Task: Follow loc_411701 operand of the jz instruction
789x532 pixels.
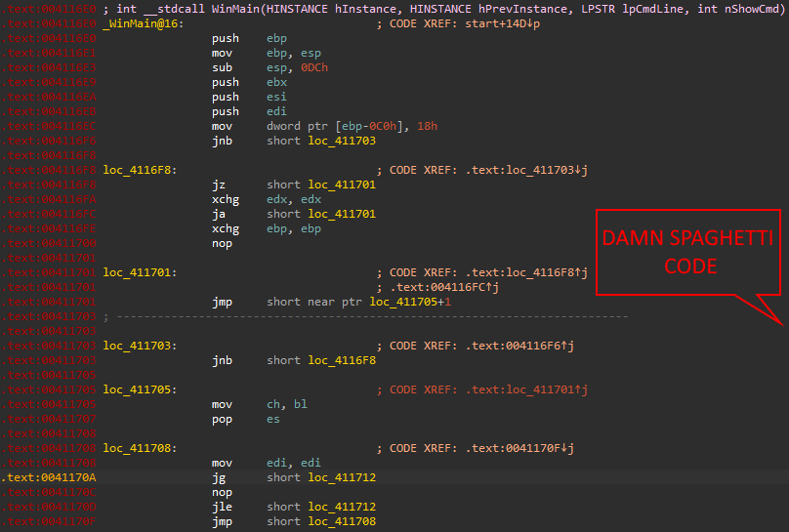Action: (x=342, y=184)
